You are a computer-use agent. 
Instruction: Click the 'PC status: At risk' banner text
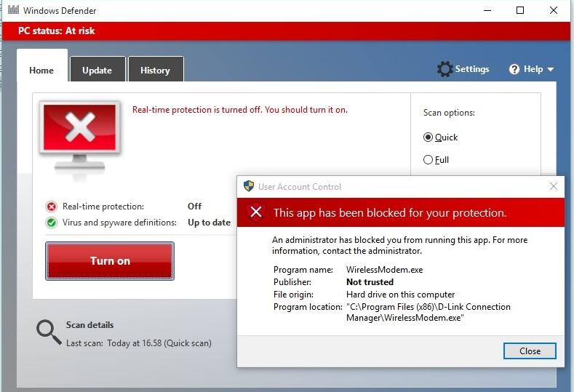click(x=56, y=31)
